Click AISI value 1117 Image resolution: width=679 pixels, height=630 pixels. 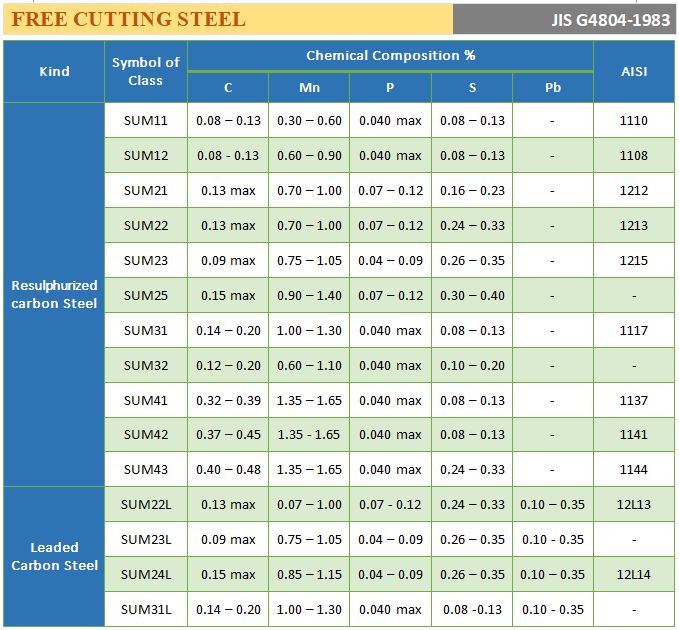pyautogui.click(x=634, y=331)
